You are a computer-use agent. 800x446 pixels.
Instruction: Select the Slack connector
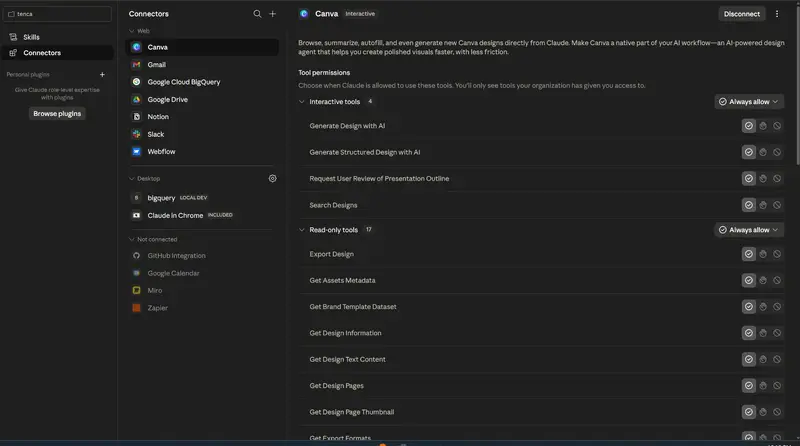(202, 134)
